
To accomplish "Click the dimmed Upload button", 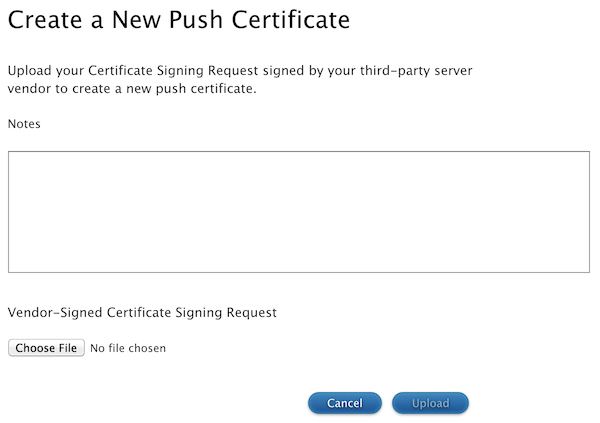I will tap(430, 403).
